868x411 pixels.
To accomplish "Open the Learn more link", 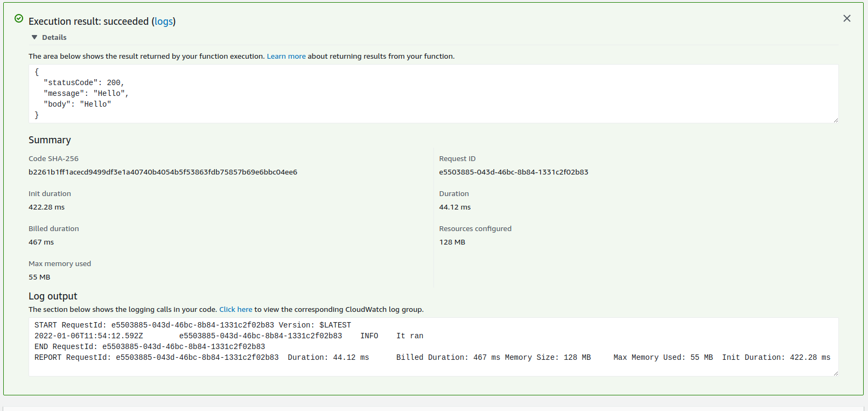I will (286, 57).
